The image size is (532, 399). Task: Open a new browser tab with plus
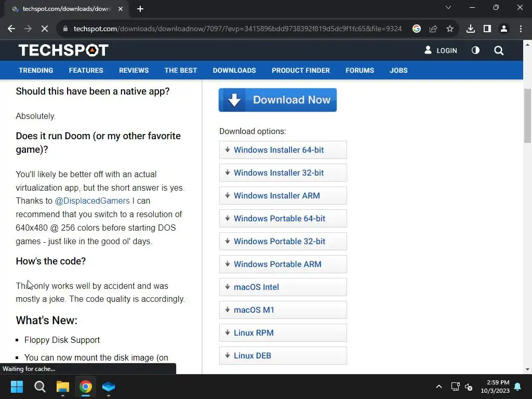coord(140,9)
